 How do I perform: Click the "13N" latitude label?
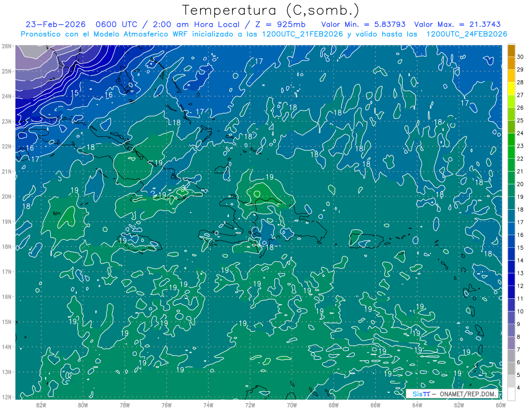click(7, 372)
